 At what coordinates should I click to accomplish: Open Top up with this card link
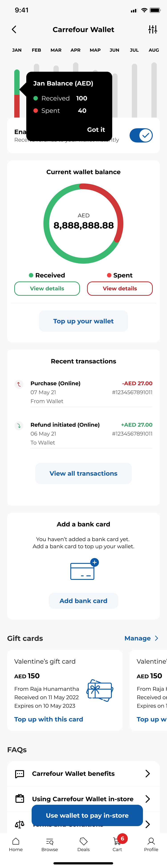click(x=49, y=719)
